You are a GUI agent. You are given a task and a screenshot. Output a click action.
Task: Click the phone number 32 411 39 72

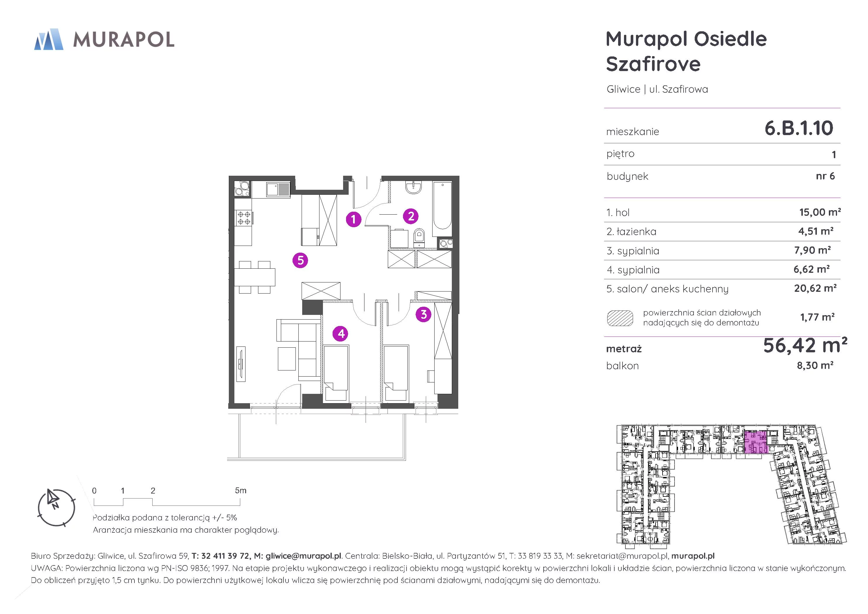225,556
